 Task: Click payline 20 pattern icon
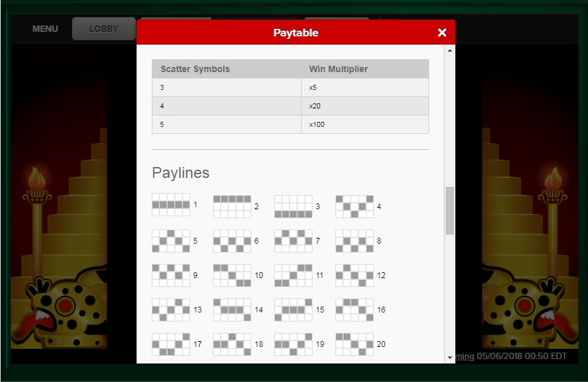tap(355, 344)
